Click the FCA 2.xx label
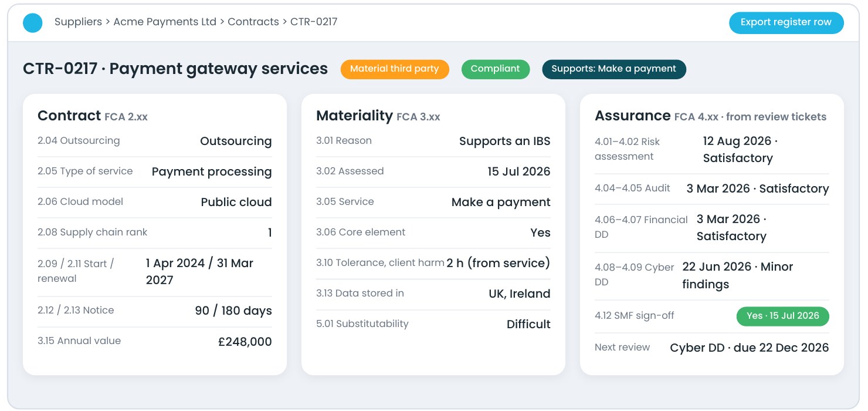This screenshot has height=411, width=868. pyautogui.click(x=126, y=117)
